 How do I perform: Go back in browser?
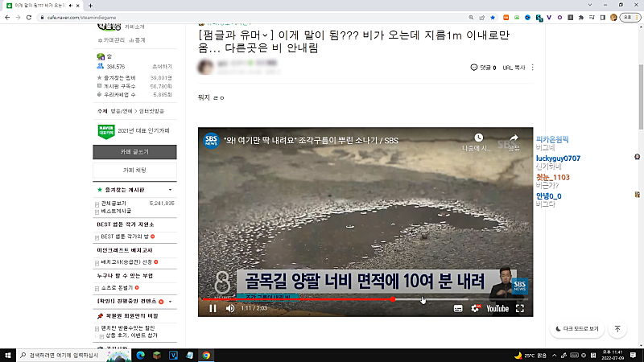coord(7,17)
